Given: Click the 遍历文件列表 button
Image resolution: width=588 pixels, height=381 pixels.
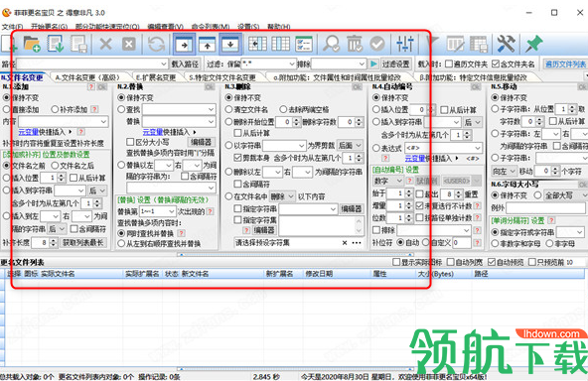Looking at the screenshot, I should [x=565, y=64].
